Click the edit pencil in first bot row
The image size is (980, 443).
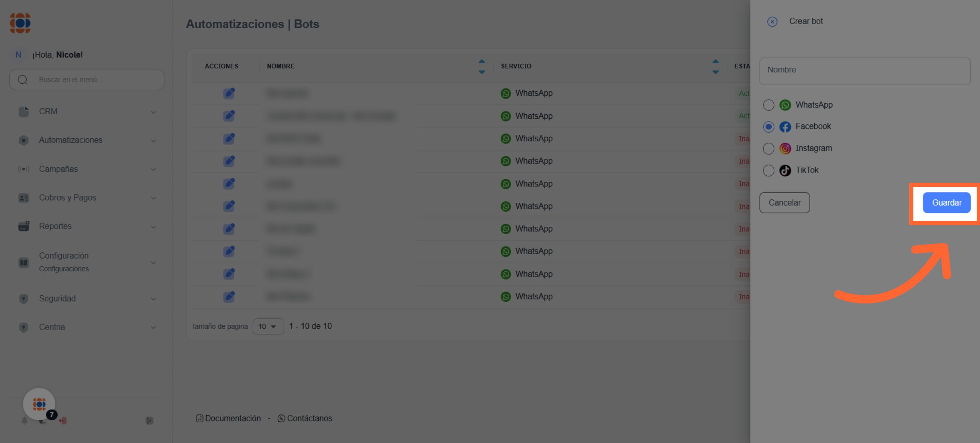(229, 93)
